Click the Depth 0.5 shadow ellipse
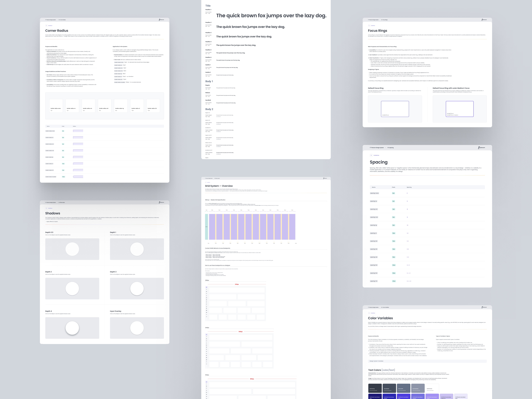Viewport: 532px width, 399px height. pos(72,249)
